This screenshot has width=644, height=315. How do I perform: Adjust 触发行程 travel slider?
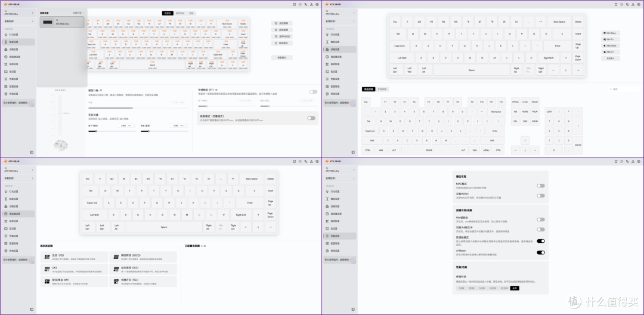138,108
